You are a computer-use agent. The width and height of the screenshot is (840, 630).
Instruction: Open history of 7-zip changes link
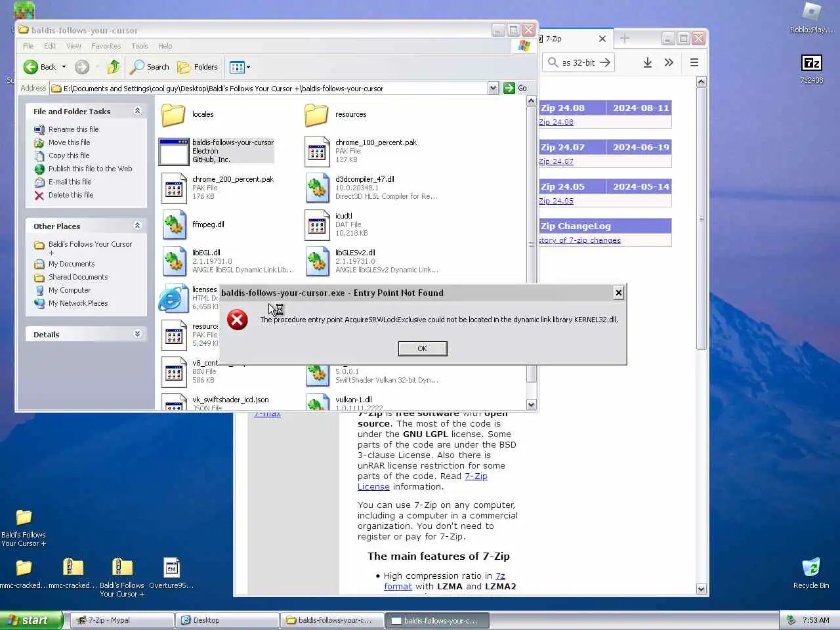tap(579, 240)
